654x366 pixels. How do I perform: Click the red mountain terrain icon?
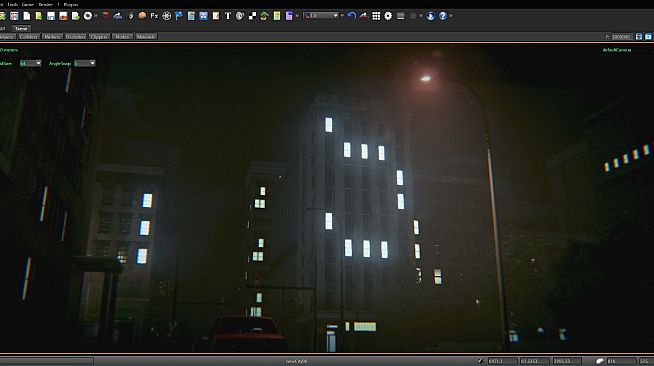(364, 16)
